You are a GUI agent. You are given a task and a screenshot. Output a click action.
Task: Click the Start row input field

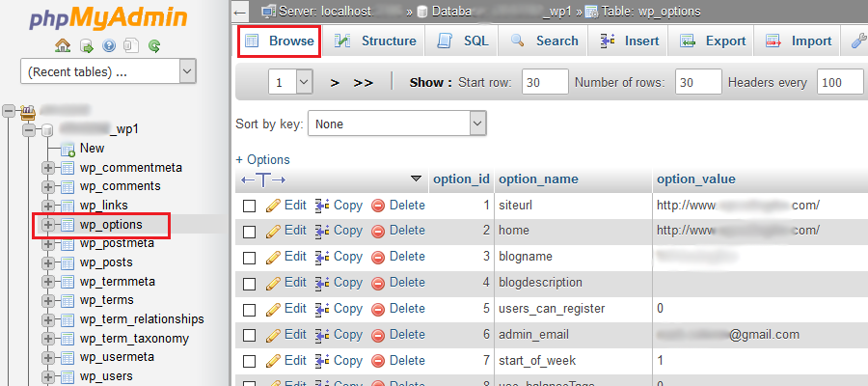(545, 83)
